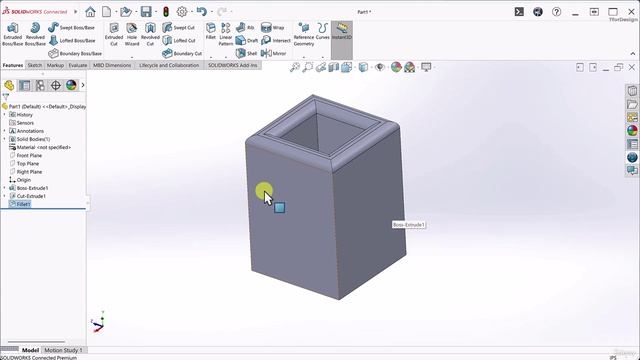This screenshot has height=360, width=640.
Task: Open the Edit Appearance color sphere
Action: [396, 67]
